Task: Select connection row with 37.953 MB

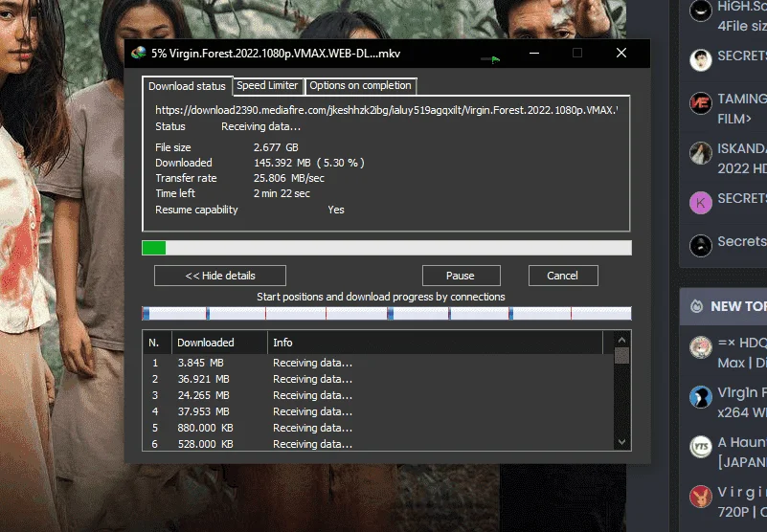Action: [x=378, y=411]
